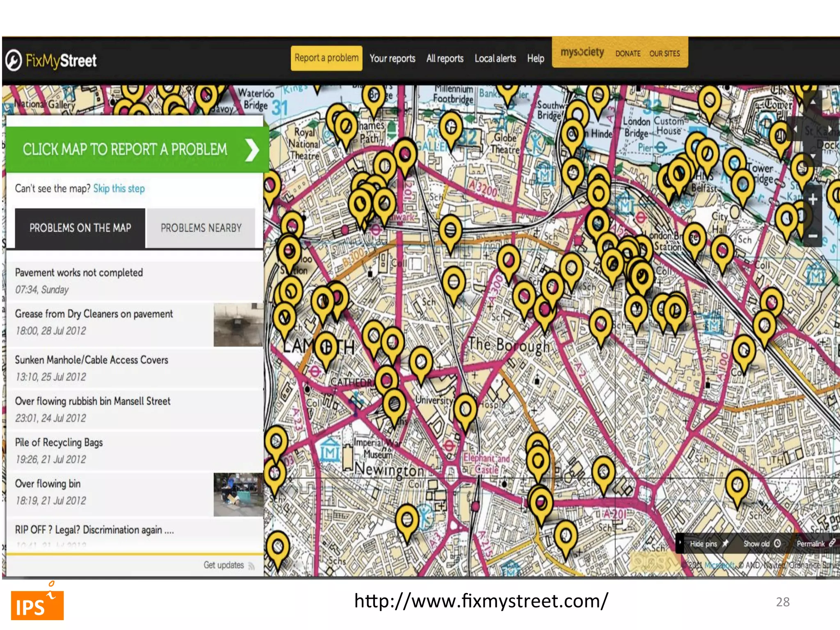View Over flowing bin photo thumbnail
This screenshot has width=840, height=630.
point(238,495)
